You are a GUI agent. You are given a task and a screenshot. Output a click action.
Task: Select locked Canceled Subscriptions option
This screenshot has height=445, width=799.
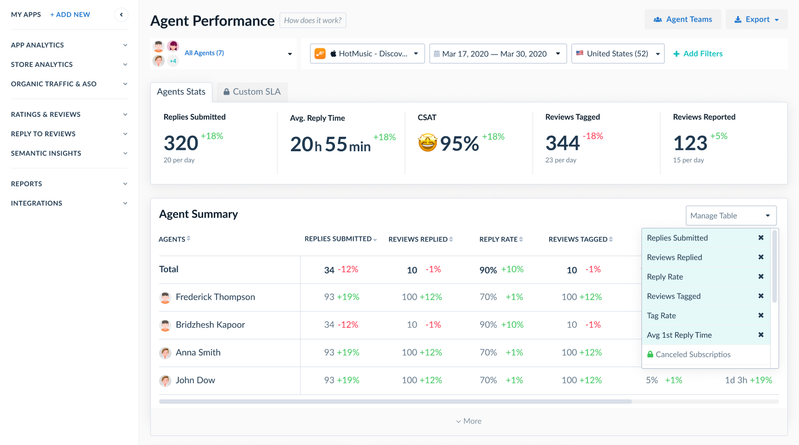[692, 355]
